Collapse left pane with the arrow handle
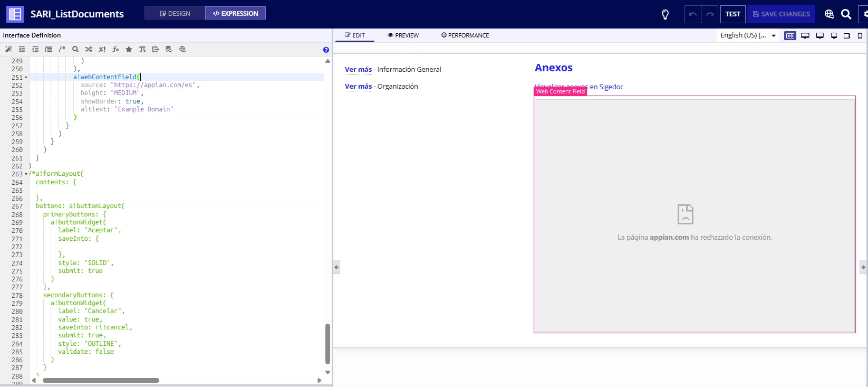 (x=336, y=267)
